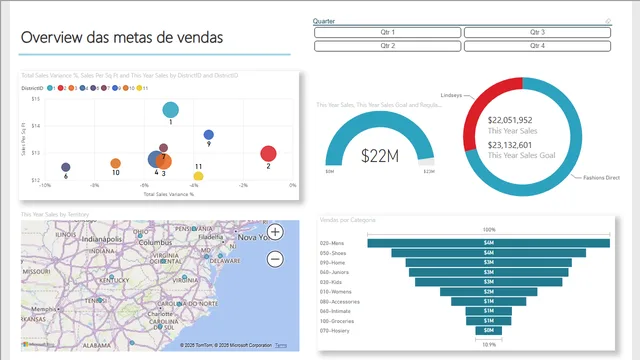Click the $22,051,952 value text
The image size is (640, 360).
(x=510, y=120)
